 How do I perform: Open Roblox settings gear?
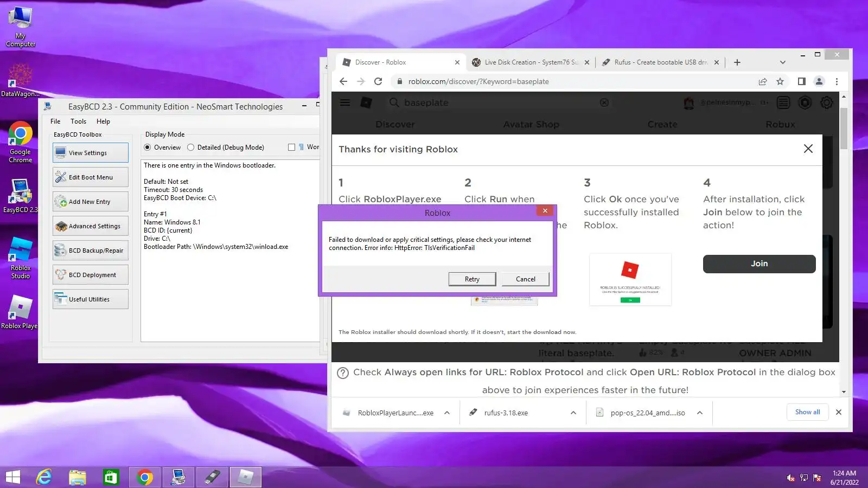pyautogui.click(x=826, y=102)
